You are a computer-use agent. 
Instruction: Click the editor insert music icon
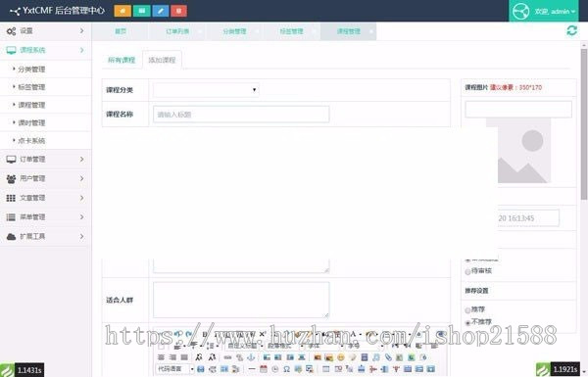tap(376, 357)
